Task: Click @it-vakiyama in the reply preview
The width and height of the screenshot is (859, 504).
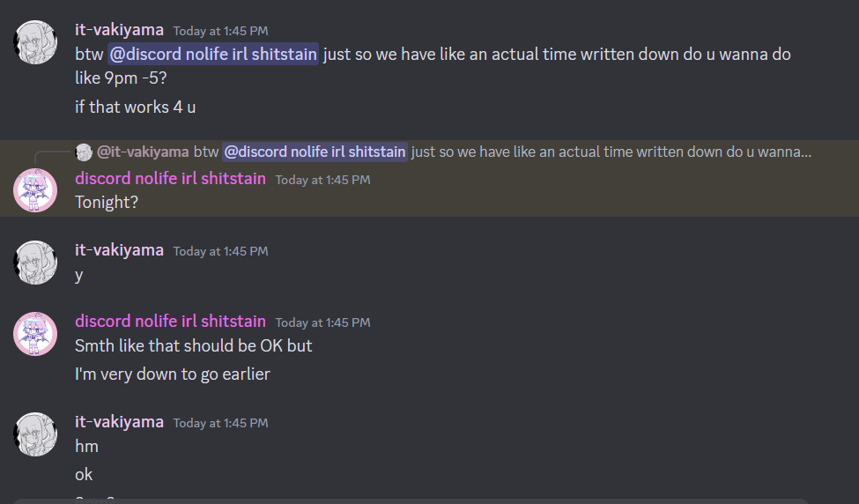Action: coord(143,152)
